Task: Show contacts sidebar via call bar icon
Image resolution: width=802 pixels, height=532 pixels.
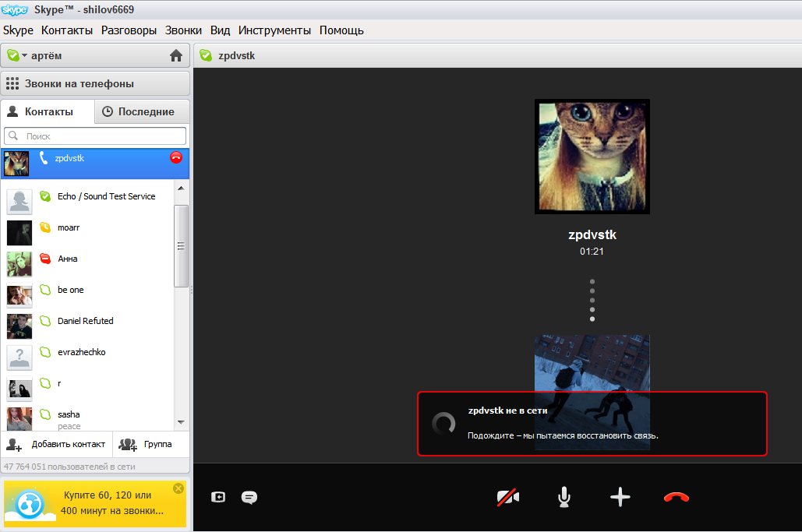Action: tap(218, 497)
